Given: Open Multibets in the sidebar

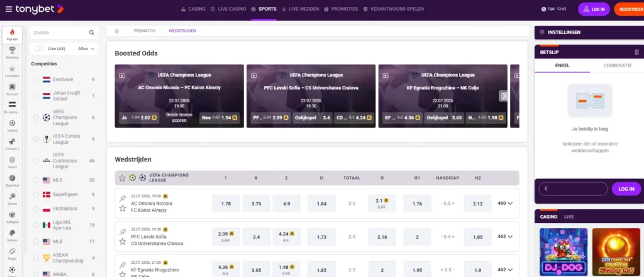Looking at the screenshot, I should coord(12,53).
